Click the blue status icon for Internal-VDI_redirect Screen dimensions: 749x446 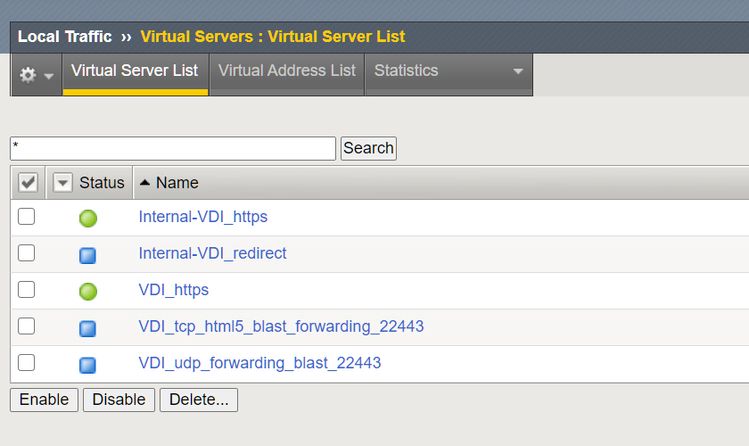[x=88, y=255]
